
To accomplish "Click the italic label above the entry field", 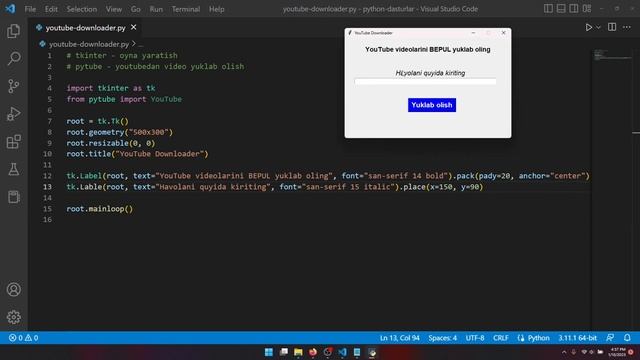I will click(430, 73).
